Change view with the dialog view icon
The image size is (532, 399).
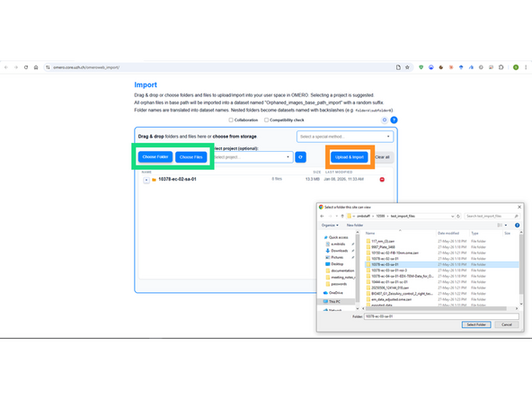(x=500, y=226)
